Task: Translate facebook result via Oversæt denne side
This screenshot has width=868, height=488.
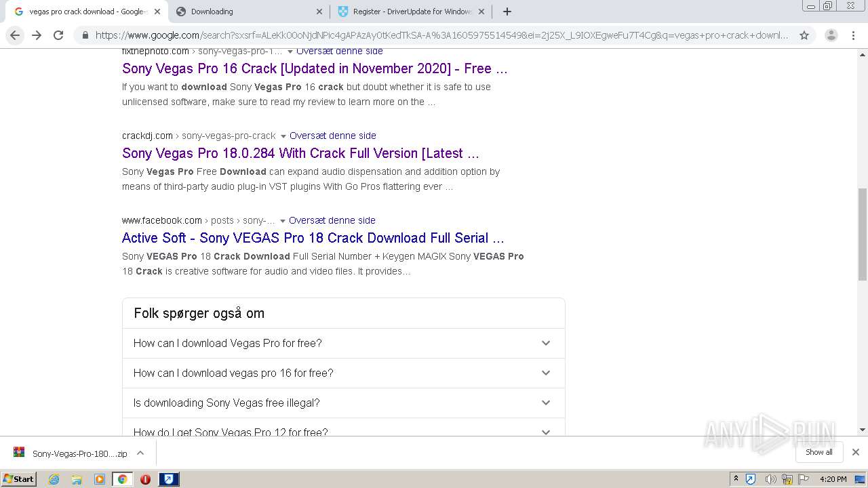Action: [x=332, y=220]
